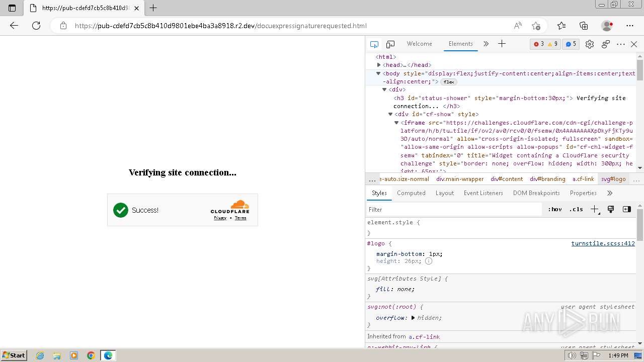Select div#branding breadcrumb item
This screenshot has height=362, width=644.
[547, 179]
